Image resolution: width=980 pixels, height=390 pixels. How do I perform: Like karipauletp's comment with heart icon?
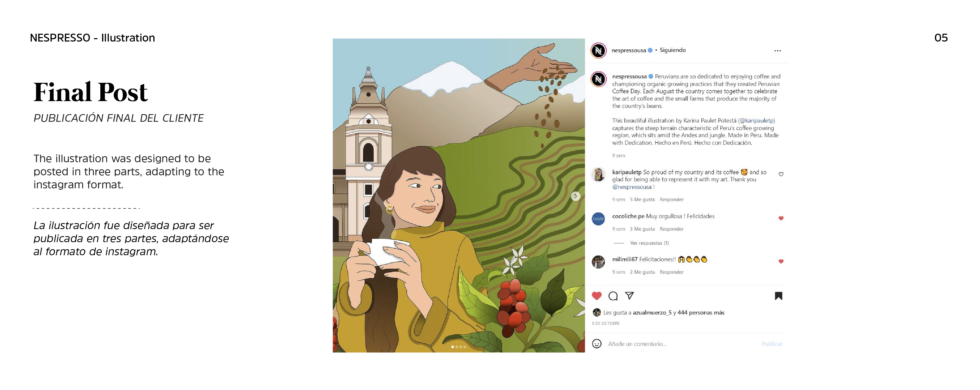(x=781, y=174)
